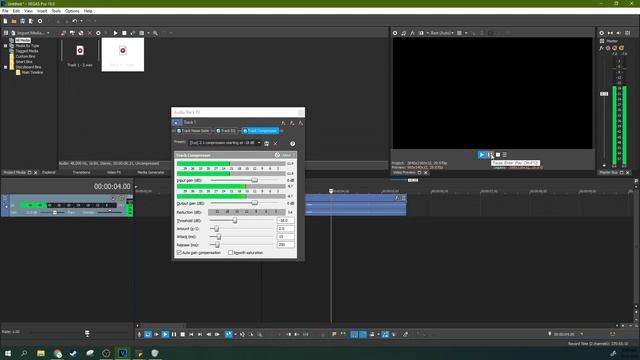Play the video preview
This screenshot has height=360, width=640.
coord(482,155)
